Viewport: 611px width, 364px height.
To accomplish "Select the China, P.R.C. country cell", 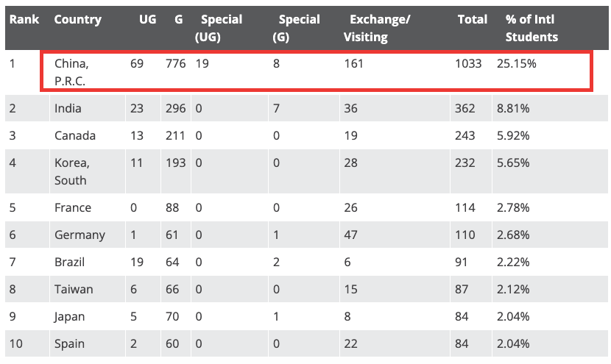I will pyautogui.click(x=71, y=72).
